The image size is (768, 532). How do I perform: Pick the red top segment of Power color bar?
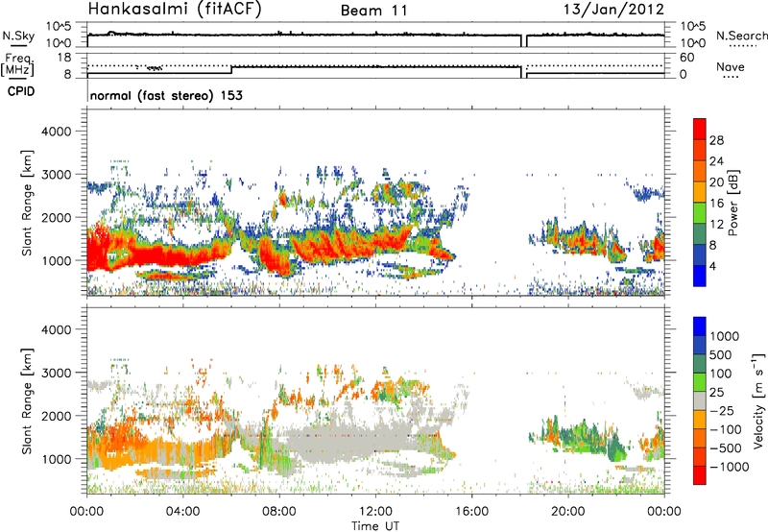pyautogui.click(x=700, y=129)
